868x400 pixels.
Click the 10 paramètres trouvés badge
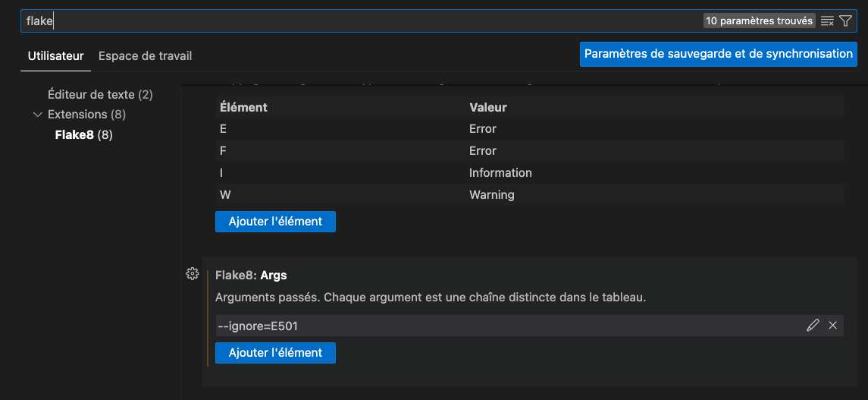759,21
